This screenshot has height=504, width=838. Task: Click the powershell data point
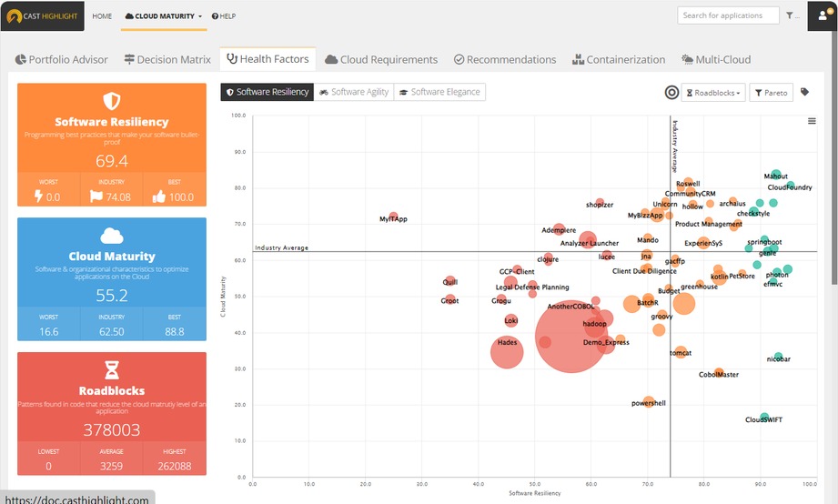tap(648, 401)
